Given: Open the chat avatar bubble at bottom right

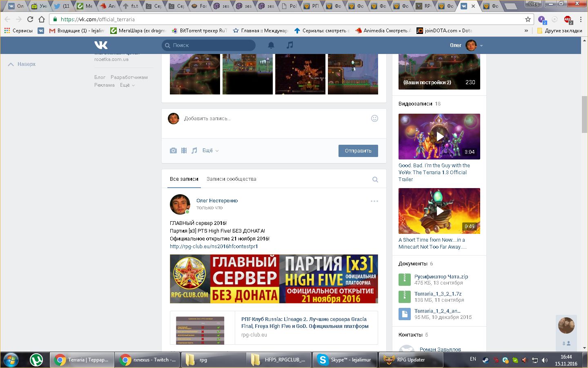Looking at the screenshot, I should 566,325.
